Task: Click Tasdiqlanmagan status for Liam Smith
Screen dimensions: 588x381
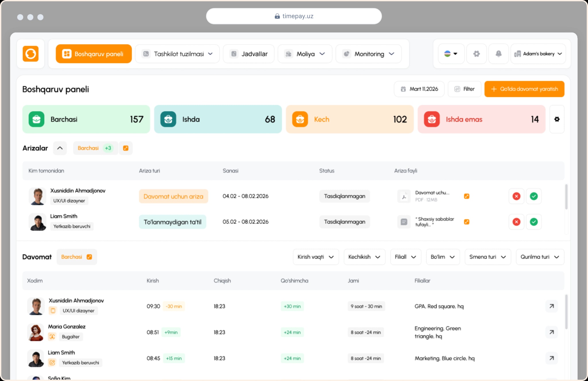Action: point(345,222)
